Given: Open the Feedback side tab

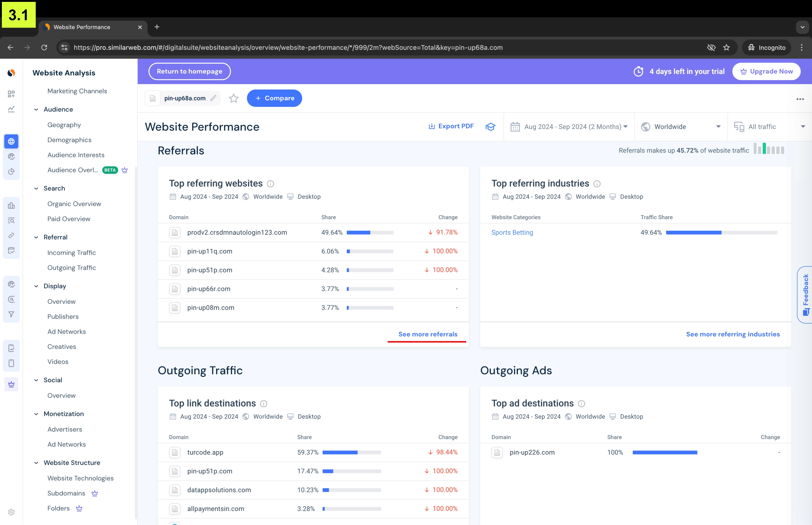Looking at the screenshot, I should pyautogui.click(x=805, y=294).
